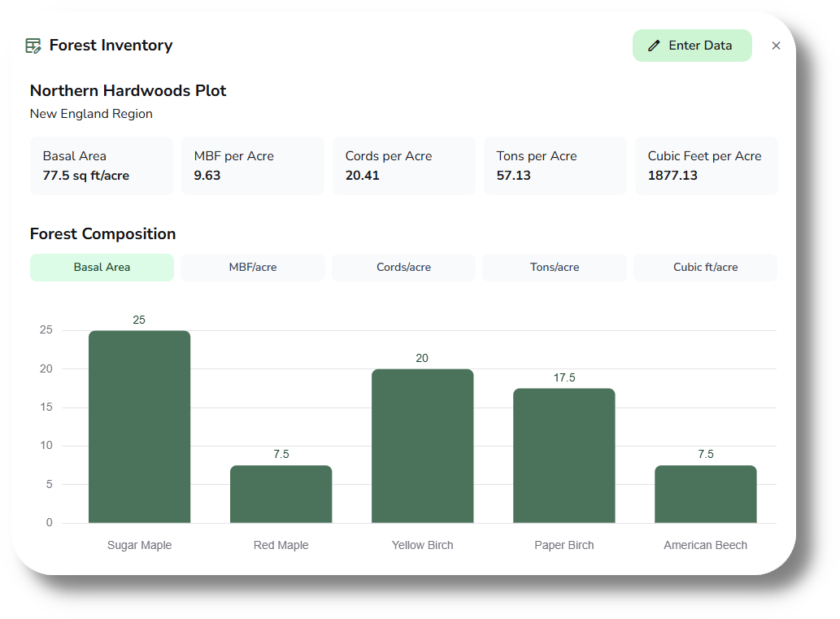Open the Tons/acre tab
Image resolution: width=840 pixels, height=619 pixels.
click(x=555, y=267)
